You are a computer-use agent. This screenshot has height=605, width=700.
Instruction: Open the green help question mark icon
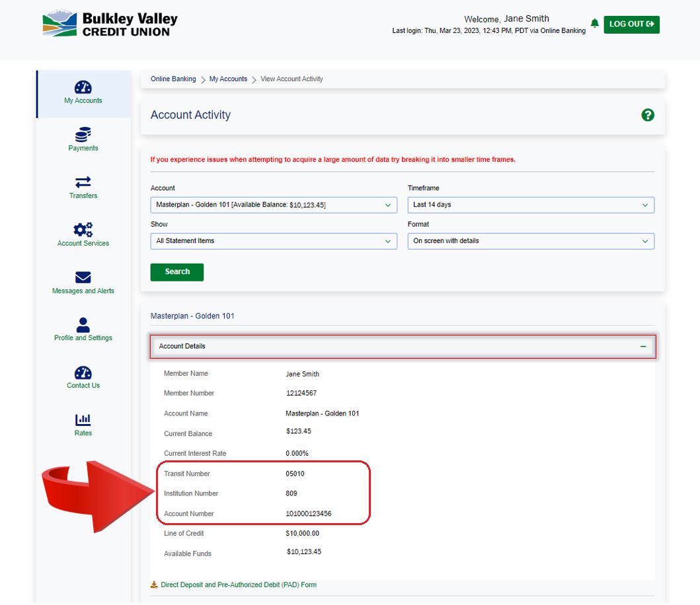(648, 115)
